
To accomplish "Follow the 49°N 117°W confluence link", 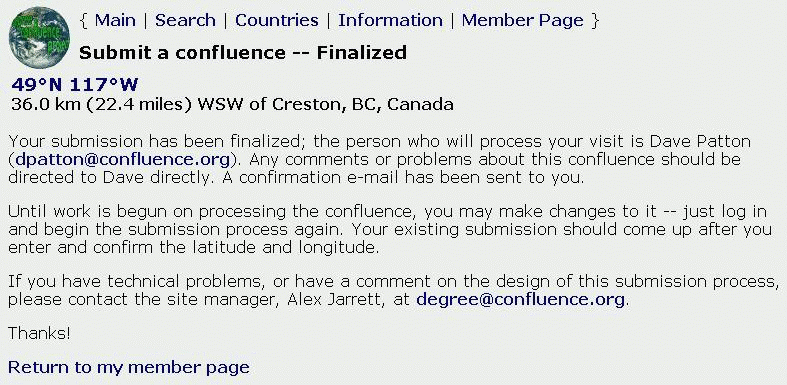I will (74, 85).
